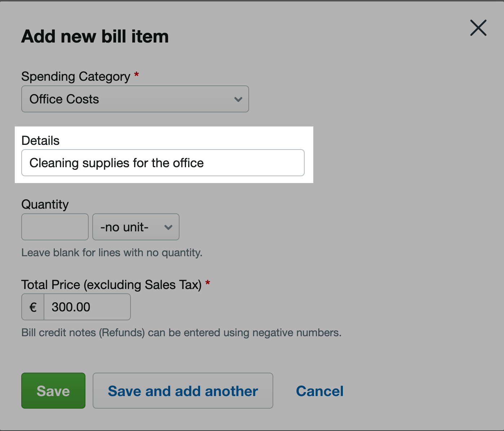The width and height of the screenshot is (504, 431).
Task: Close the Add new bill item dialog
Action: (x=478, y=28)
